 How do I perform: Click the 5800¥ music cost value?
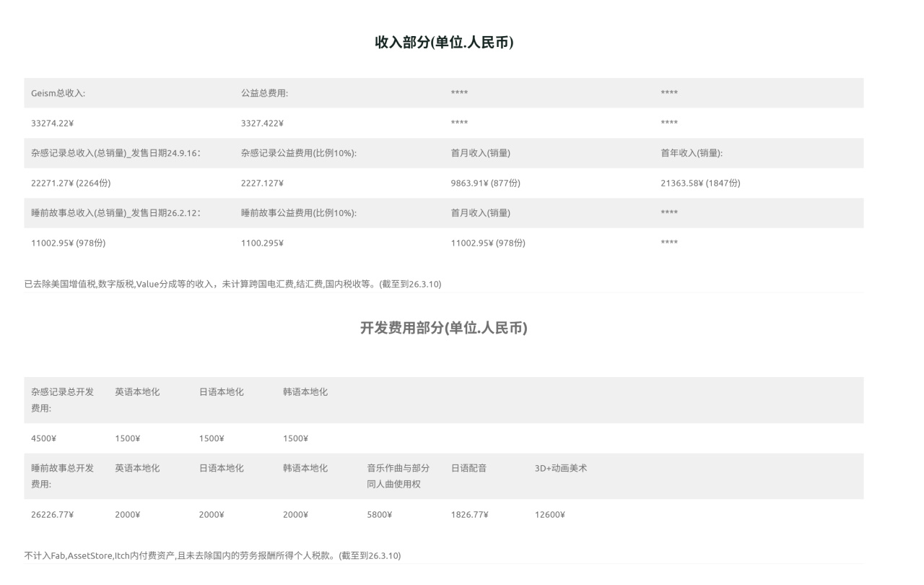pos(379,515)
